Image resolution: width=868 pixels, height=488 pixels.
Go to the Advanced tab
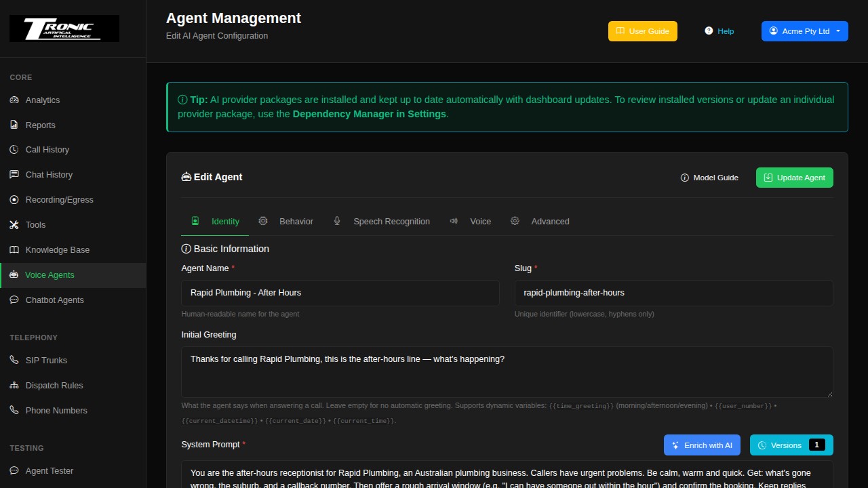pos(540,222)
